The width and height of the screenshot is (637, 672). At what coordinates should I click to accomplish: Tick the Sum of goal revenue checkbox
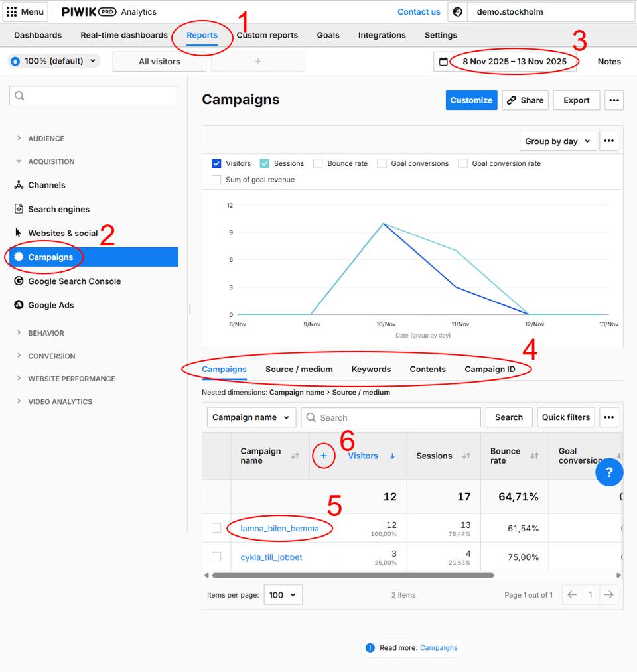point(216,180)
